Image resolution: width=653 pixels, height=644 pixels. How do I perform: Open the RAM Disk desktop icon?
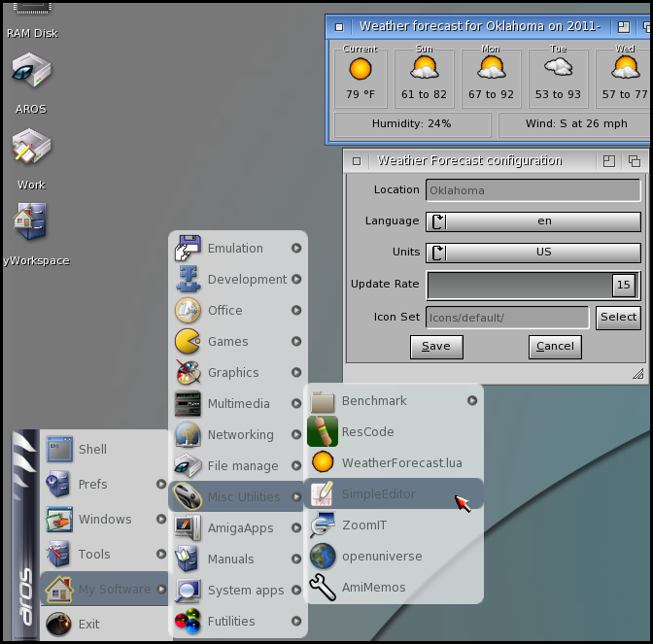(x=32, y=9)
